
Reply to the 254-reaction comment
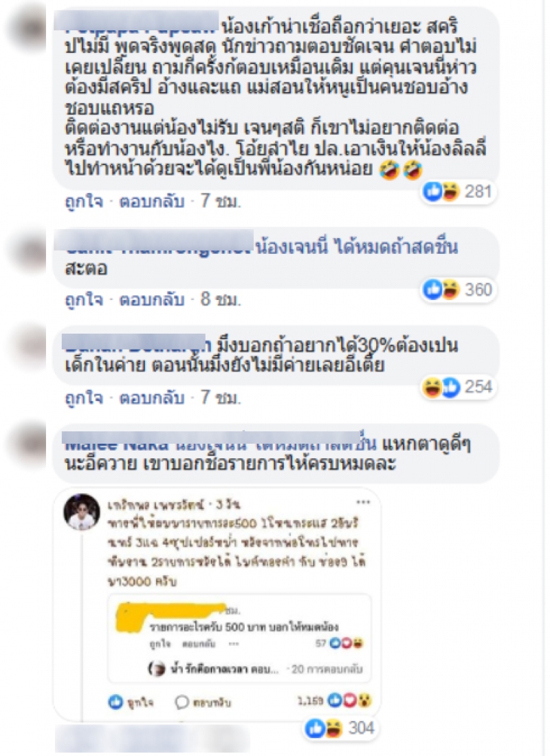click(x=152, y=398)
